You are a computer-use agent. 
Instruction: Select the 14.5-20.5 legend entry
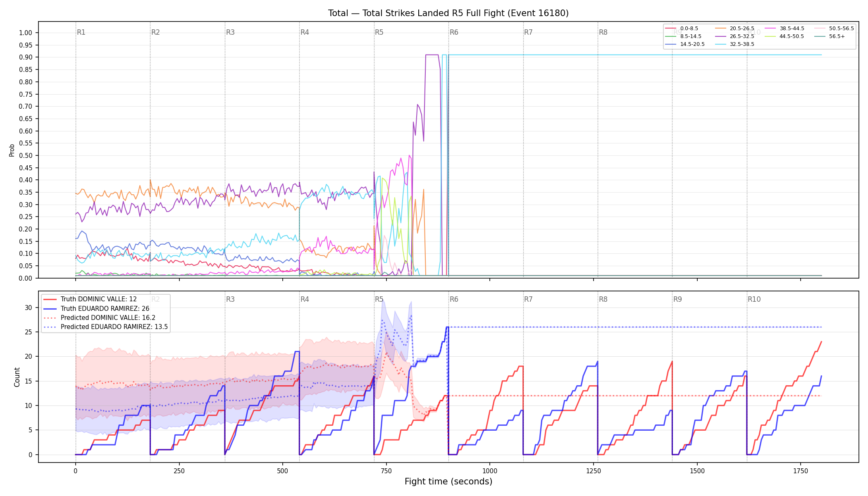click(685, 44)
